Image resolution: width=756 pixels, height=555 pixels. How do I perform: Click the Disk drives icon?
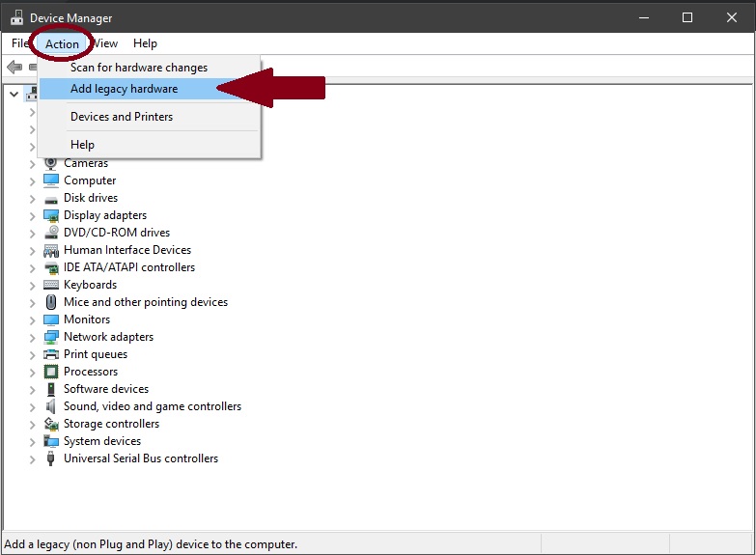[50, 199]
